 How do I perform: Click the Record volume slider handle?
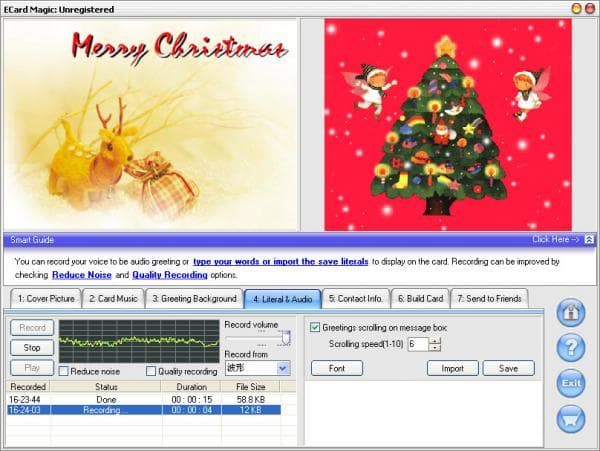284,337
